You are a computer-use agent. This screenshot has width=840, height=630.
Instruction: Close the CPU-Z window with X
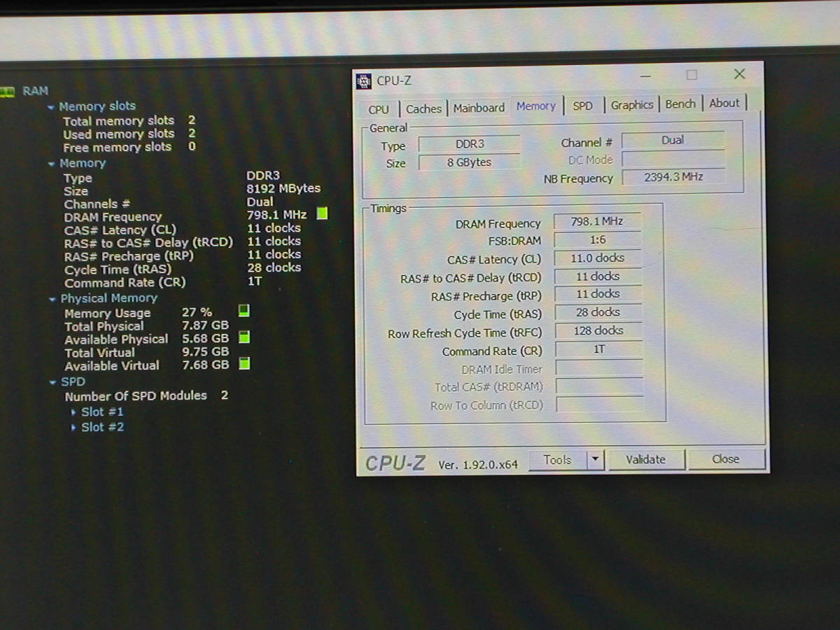coord(739,73)
